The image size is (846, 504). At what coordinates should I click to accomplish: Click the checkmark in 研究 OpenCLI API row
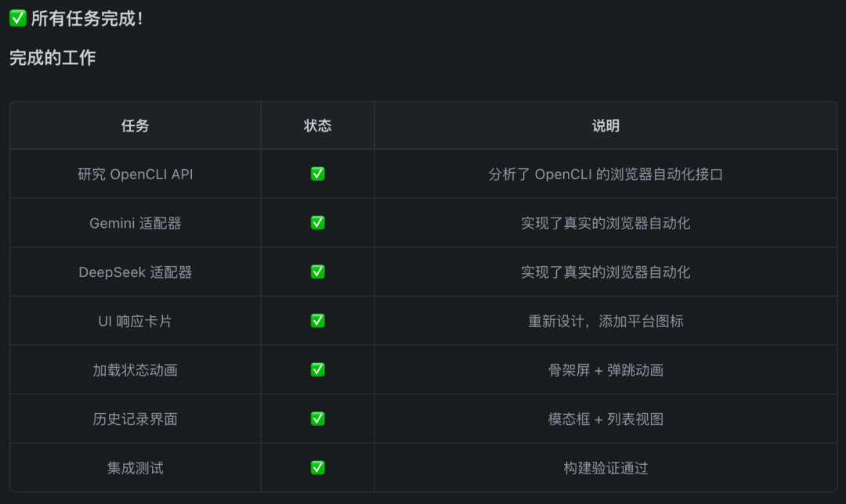(x=318, y=174)
